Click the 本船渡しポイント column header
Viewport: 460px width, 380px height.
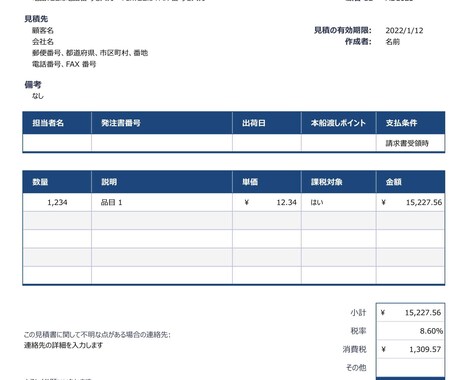click(x=339, y=123)
